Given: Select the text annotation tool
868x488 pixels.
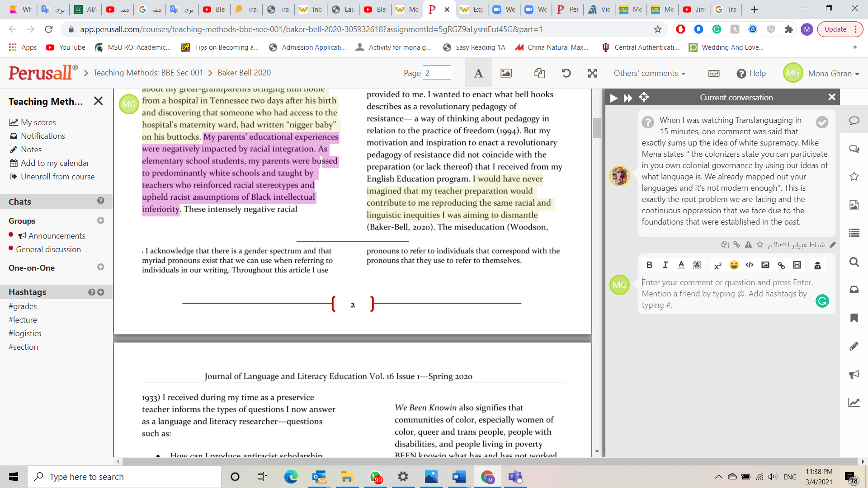Looking at the screenshot, I should pos(478,73).
